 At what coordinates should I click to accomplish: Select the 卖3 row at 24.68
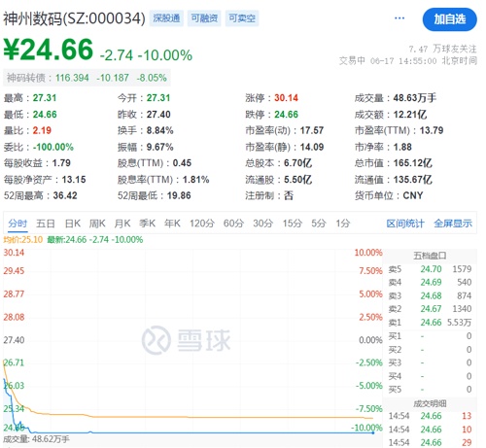pyautogui.click(x=430, y=295)
